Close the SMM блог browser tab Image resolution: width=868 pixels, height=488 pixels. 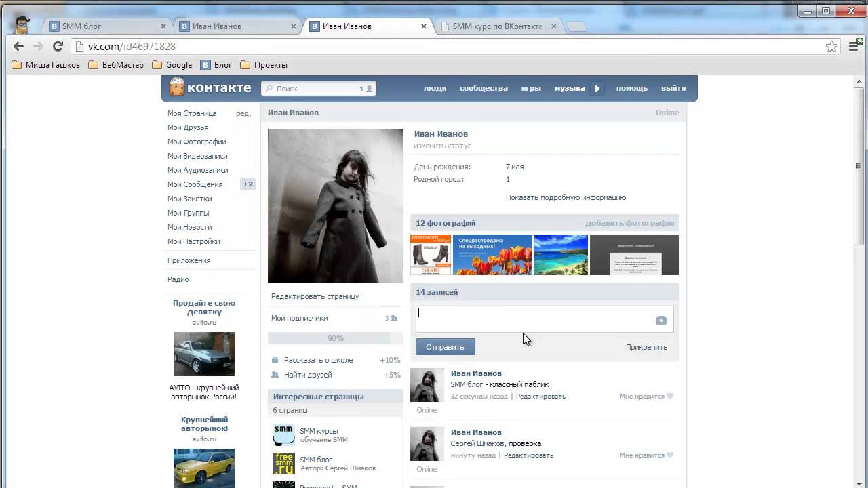click(x=163, y=26)
